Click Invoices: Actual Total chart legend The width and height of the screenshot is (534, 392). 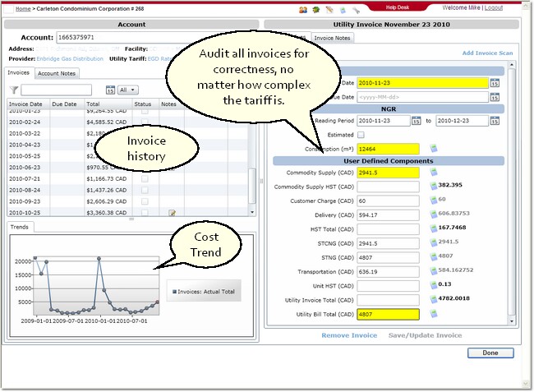(x=204, y=292)
